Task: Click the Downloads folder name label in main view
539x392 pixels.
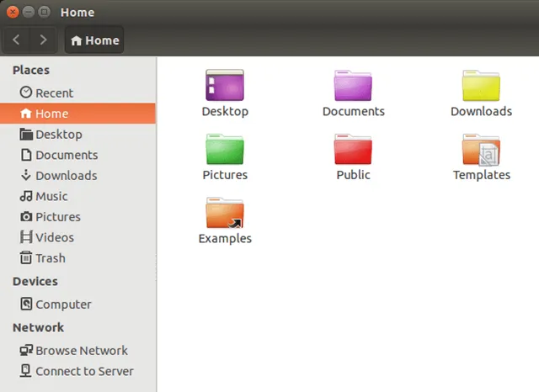Action: (x=481, y=111)
